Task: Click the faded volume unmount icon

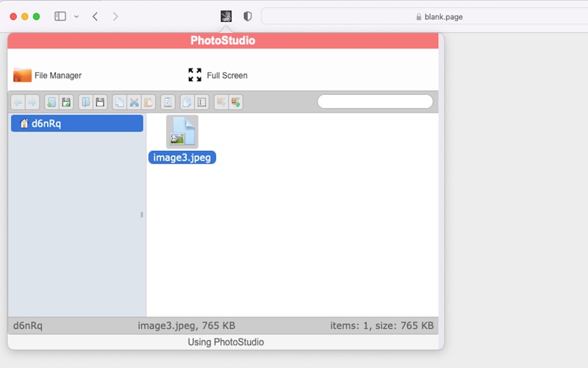Action: (x=221, y=102)
